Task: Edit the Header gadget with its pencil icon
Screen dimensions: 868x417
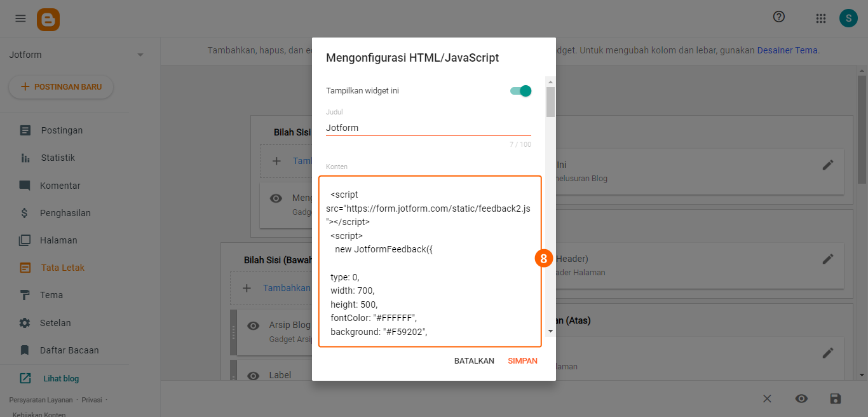Action: [827, 259]
